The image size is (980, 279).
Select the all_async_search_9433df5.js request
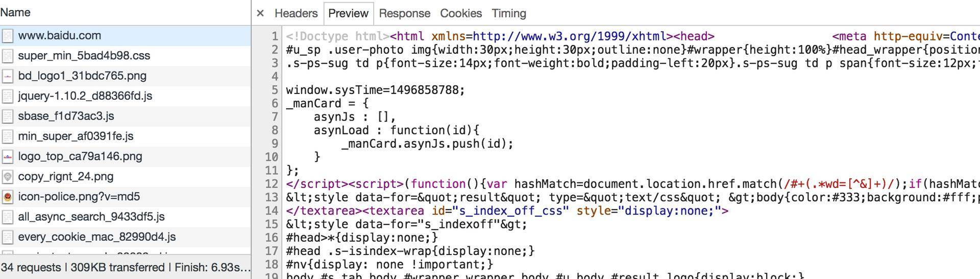pos(91,217)
